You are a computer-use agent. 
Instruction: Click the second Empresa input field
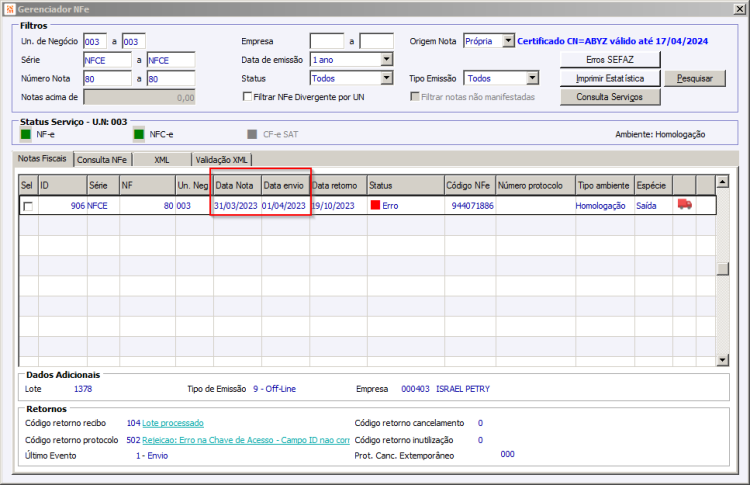coord(376,41)
